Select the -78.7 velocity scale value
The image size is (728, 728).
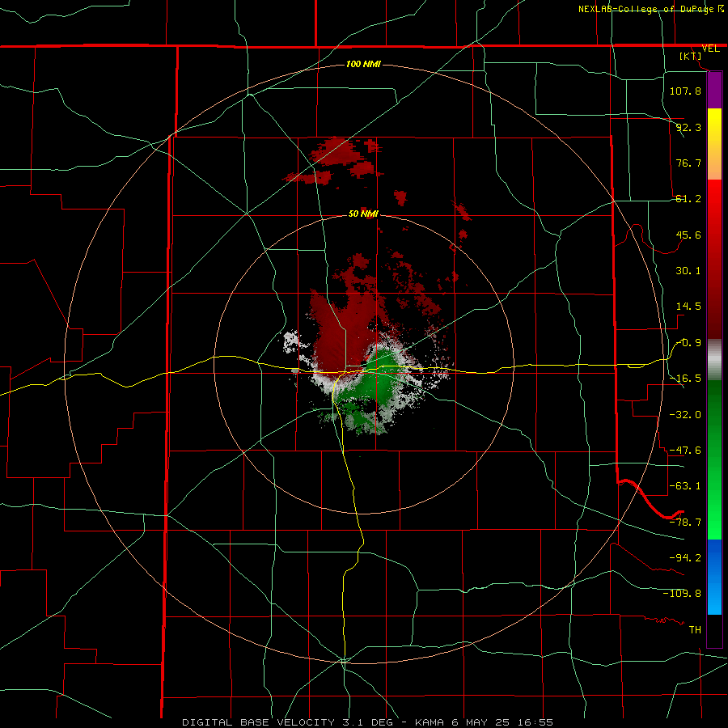click(x=685, y=523)
